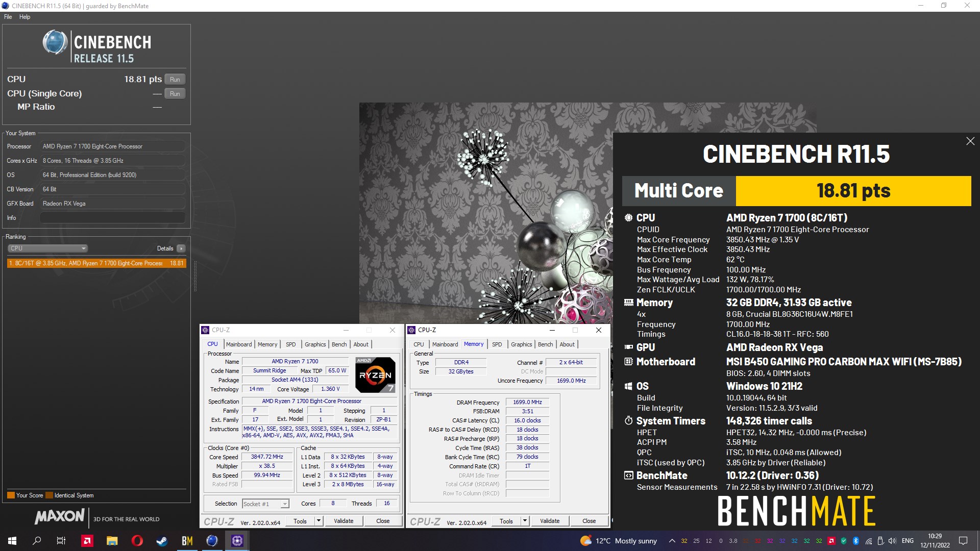Image resolution: width=980 pixels, height=551 pixels.
Task: Run the CPU Single Core benchmark
Action: click(x=175, y=94)
